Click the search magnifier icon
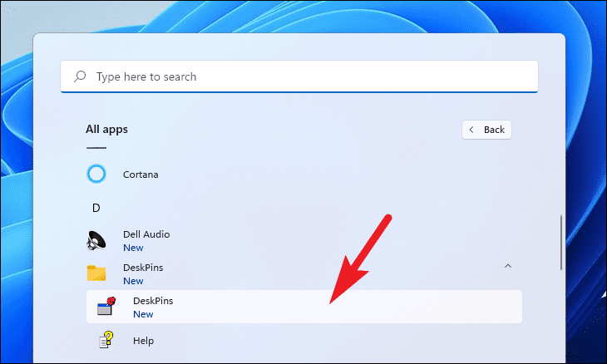This screenshot has height=364, width=607. (x=80, y=76)
